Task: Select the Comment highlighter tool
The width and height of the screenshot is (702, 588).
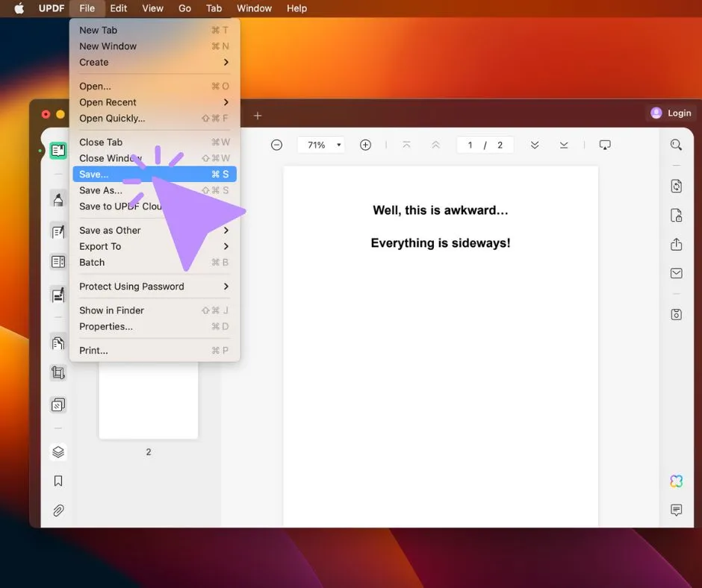Action: (58, 199)
